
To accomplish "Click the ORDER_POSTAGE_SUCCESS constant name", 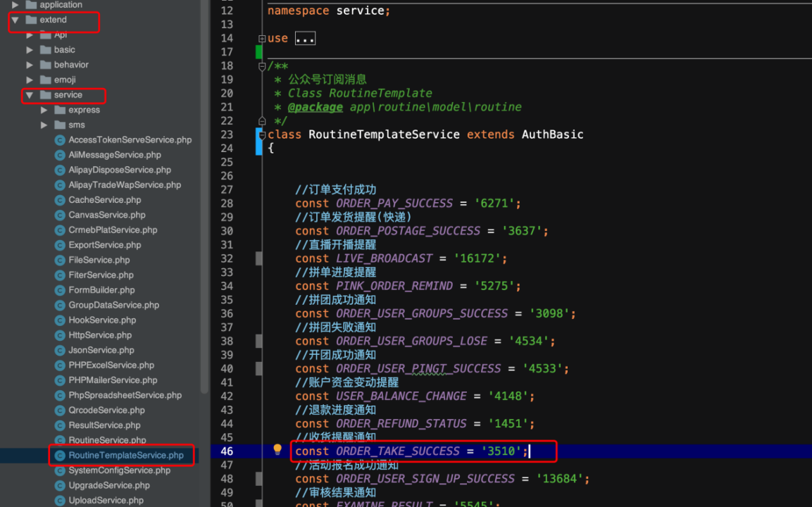I will [x=408, y=231].
